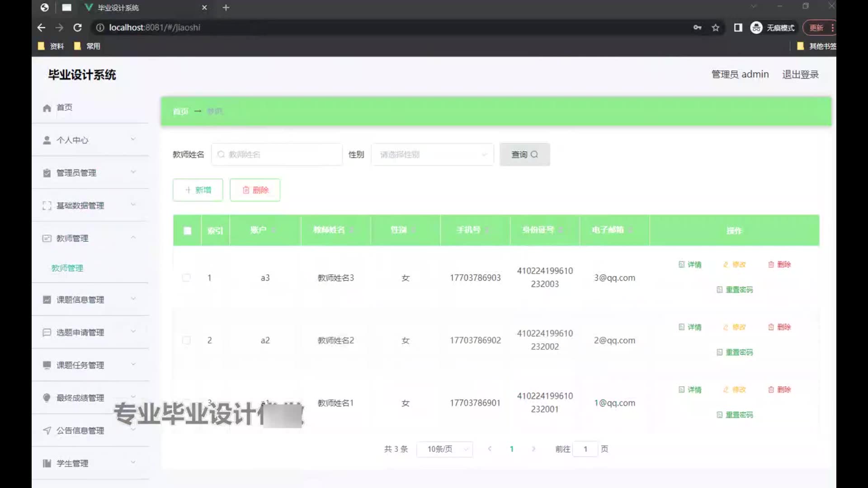
Task: Select 教师管理 submenu item
Action: click(x=67, y=268)
